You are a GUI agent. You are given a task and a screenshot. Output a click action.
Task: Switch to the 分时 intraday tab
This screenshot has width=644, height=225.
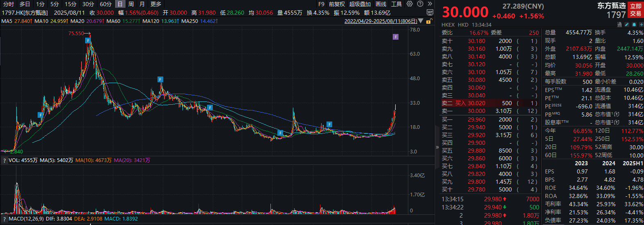8,4
